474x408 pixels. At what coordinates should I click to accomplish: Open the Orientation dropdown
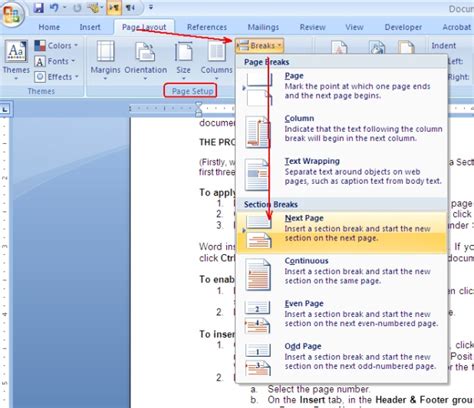click(146, 60)
